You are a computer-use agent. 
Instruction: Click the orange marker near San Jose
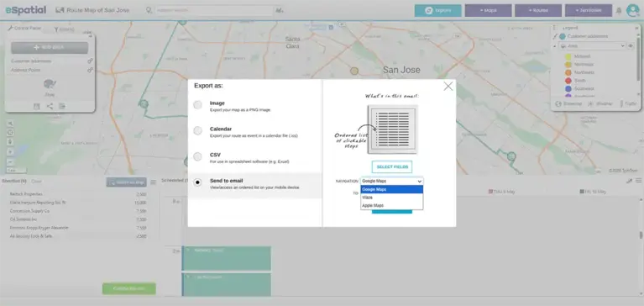354,71
